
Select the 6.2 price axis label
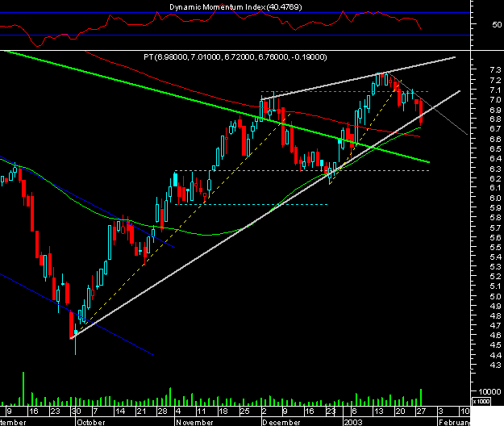coord(495,178)
